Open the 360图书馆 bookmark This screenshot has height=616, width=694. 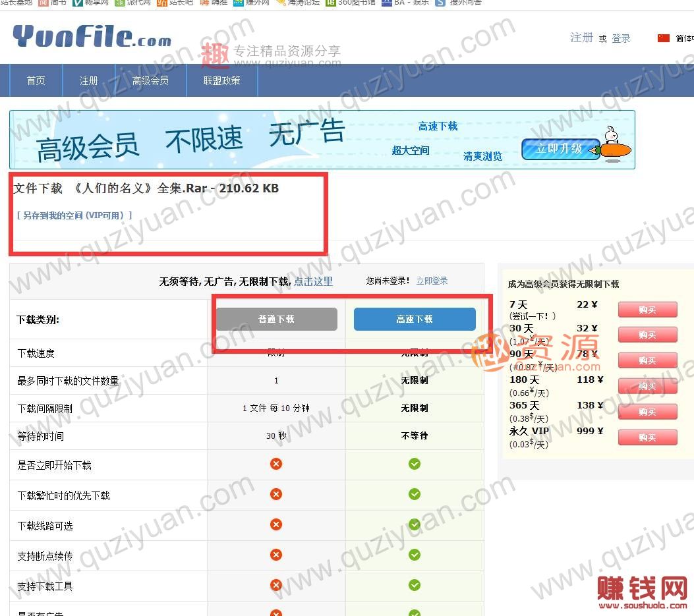pyautogui.click(x=351, y=3)
